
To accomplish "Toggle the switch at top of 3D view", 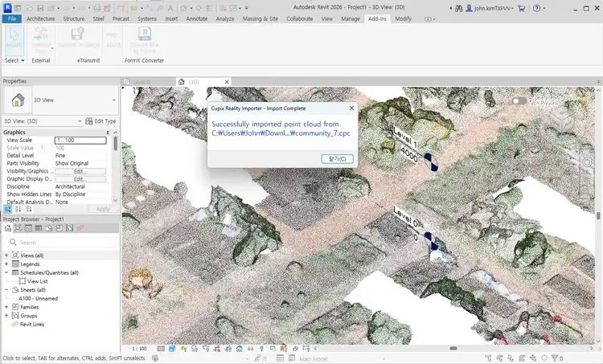I will [x=520, y=101].
